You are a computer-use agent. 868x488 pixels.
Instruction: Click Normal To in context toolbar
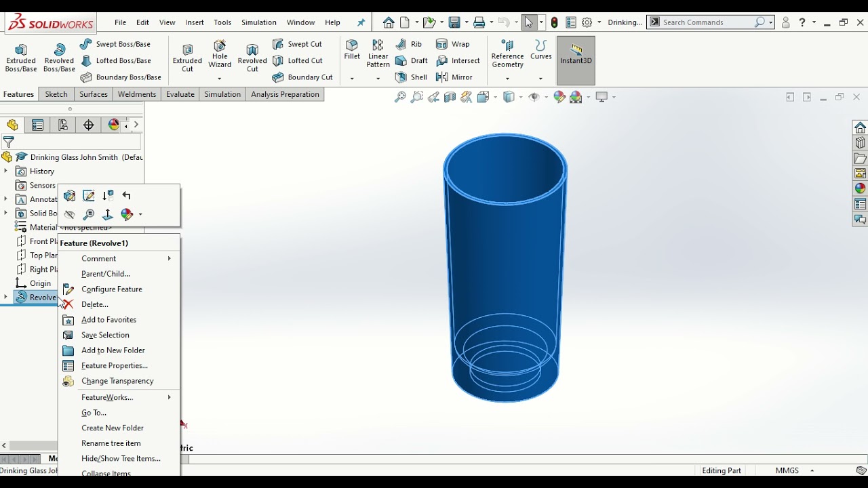(107, 215)
